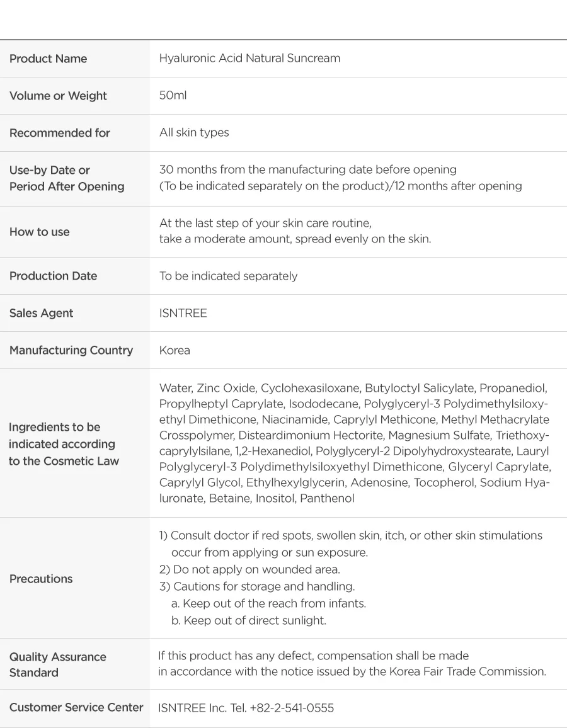567x728 pixels.
Task: Click the Product Name row label
Action: pyautogui.click(x=49, y=59)
